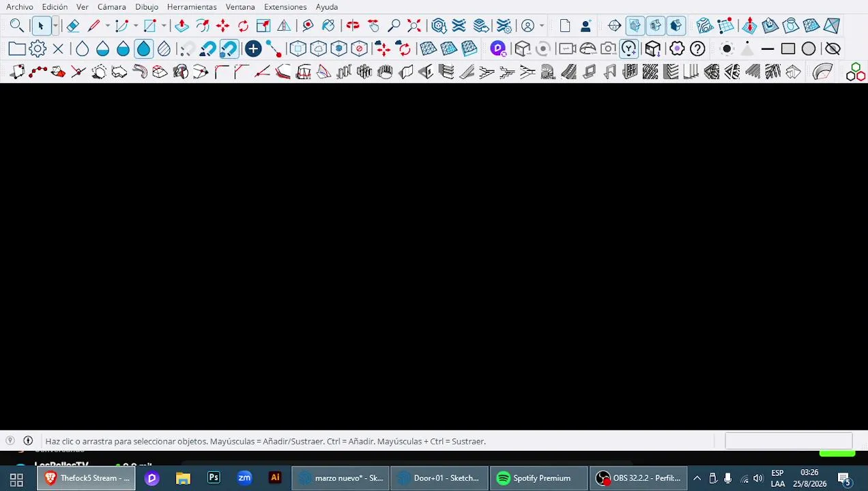Open the Rectangle tool dropdown arrow

[164, 26]
